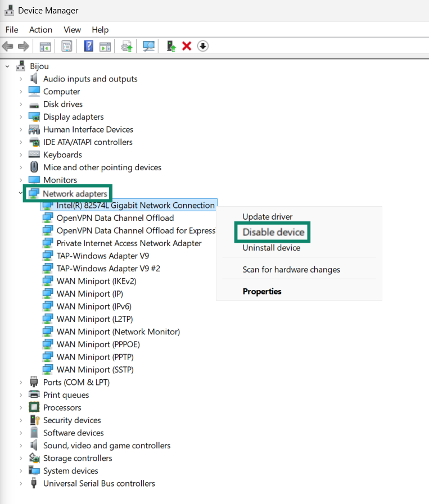Collapse the Network adapters category
The height and width of the screenshot is (504, 429).
[21, 193]
